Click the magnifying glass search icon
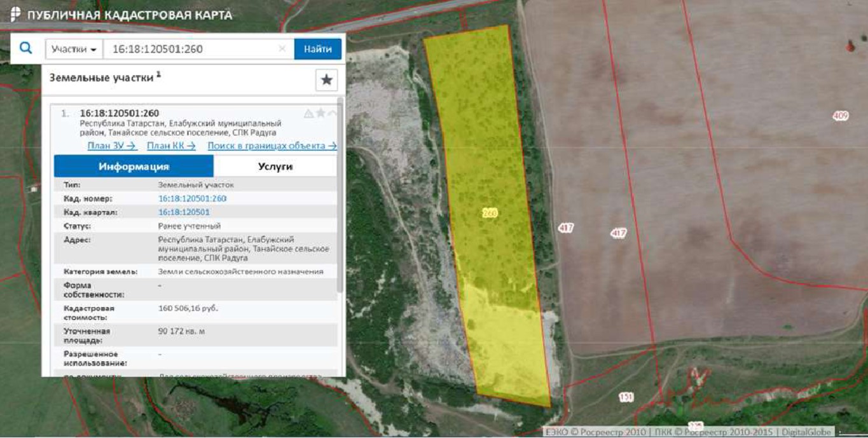The image size is (868, 438). click(25, 48)
